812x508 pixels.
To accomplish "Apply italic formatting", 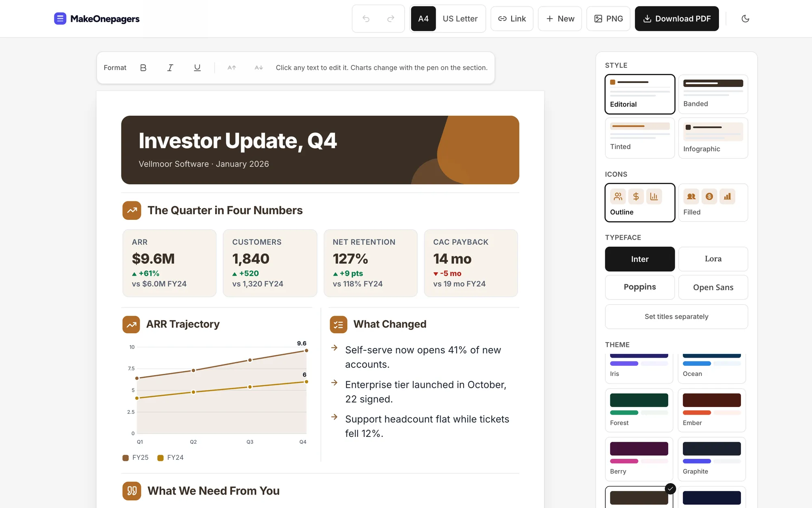I will [170, 67].
